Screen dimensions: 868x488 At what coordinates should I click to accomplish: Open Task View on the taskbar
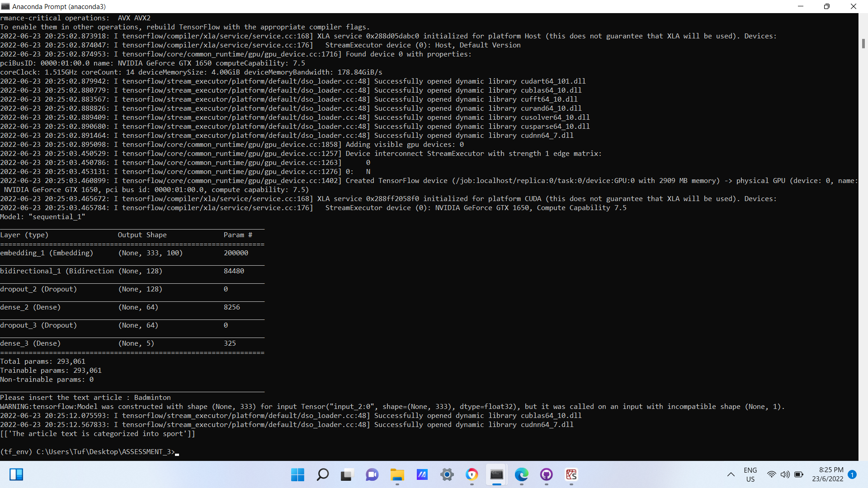pos(347,474)
